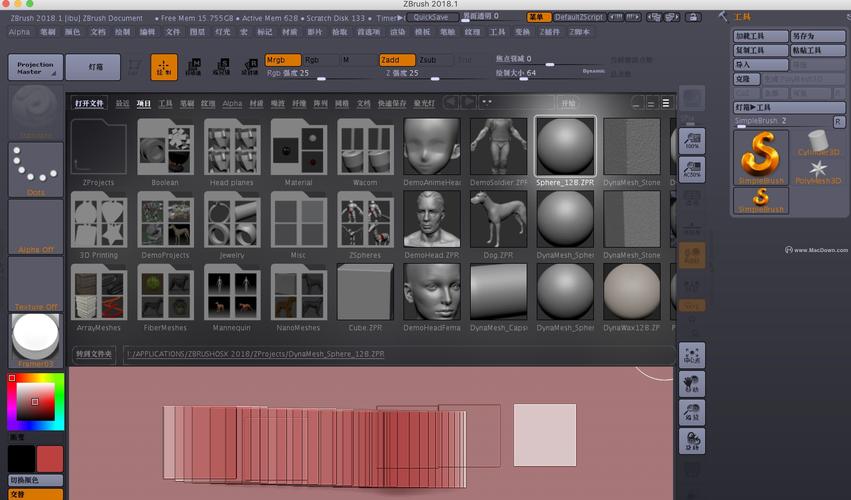Open the Alpha menu in the menu bar
851x500 pixels.
(x=19, y=32)
